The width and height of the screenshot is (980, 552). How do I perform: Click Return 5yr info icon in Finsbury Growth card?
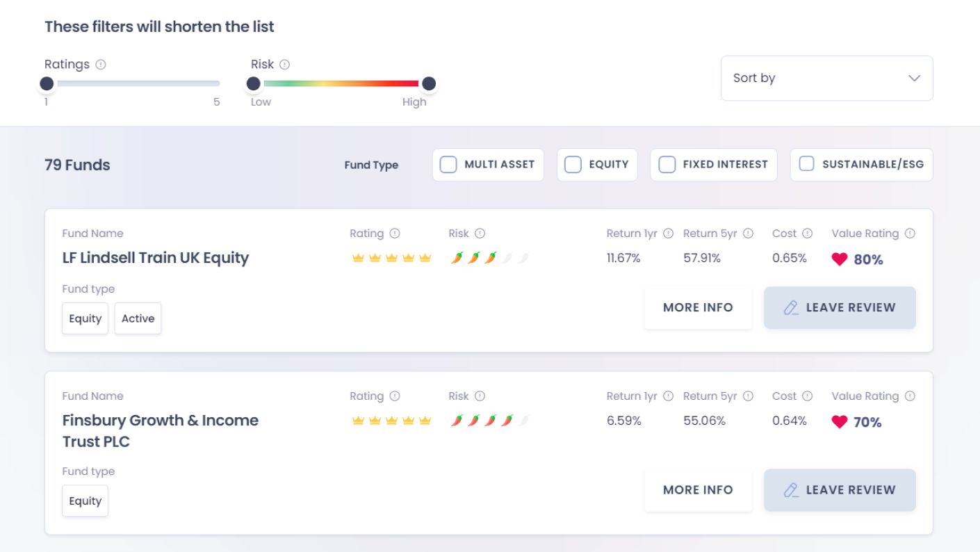pyautogui.click(x=748, y=396)
